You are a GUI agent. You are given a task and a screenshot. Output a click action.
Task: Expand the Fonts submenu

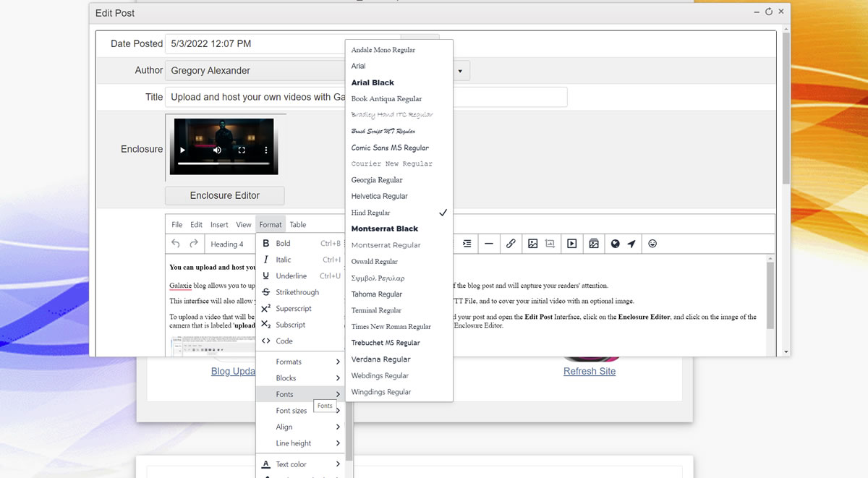click(300, 394)
